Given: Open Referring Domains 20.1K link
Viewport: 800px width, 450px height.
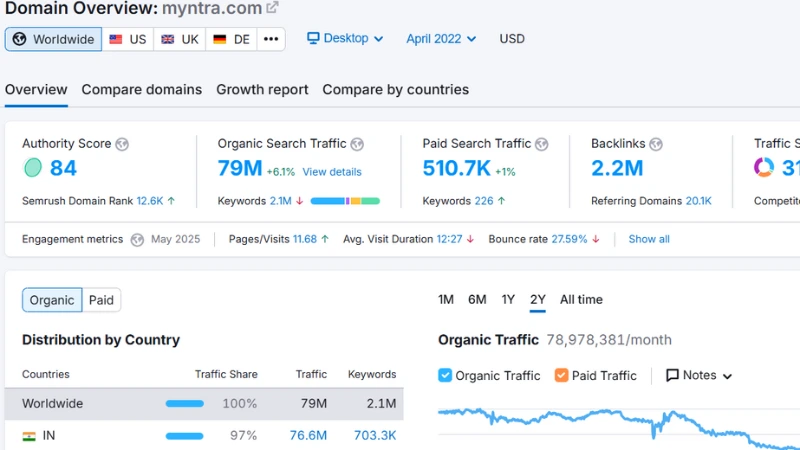Looking at the screenshot, I should pos(698,201).
